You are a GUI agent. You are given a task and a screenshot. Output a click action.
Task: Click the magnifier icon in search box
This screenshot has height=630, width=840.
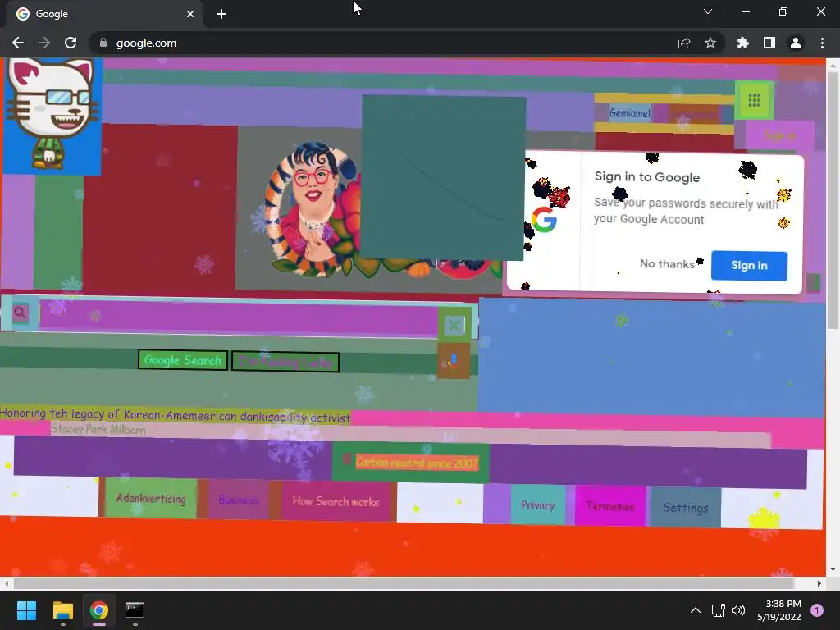tap(21, 313)
